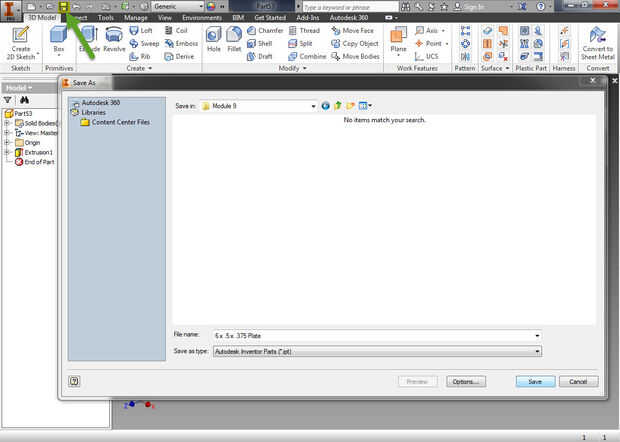
Task: Open the File name dropdown arrow
Action: pyautogui.click(x=537, y=336)
